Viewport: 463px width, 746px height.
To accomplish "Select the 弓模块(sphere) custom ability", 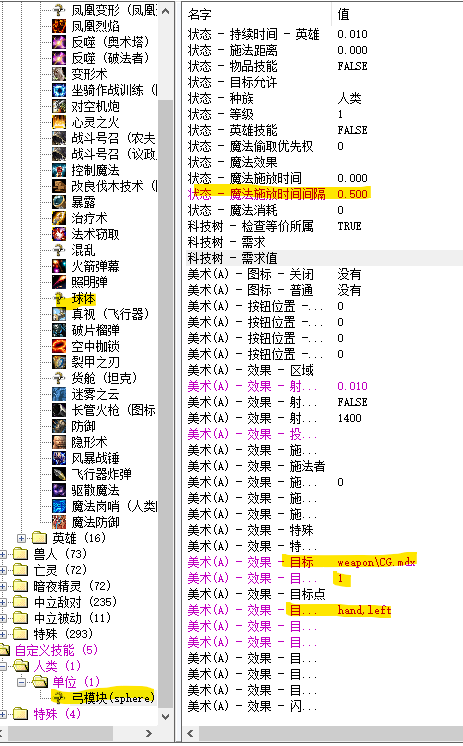I will click(x=113, y=697).
